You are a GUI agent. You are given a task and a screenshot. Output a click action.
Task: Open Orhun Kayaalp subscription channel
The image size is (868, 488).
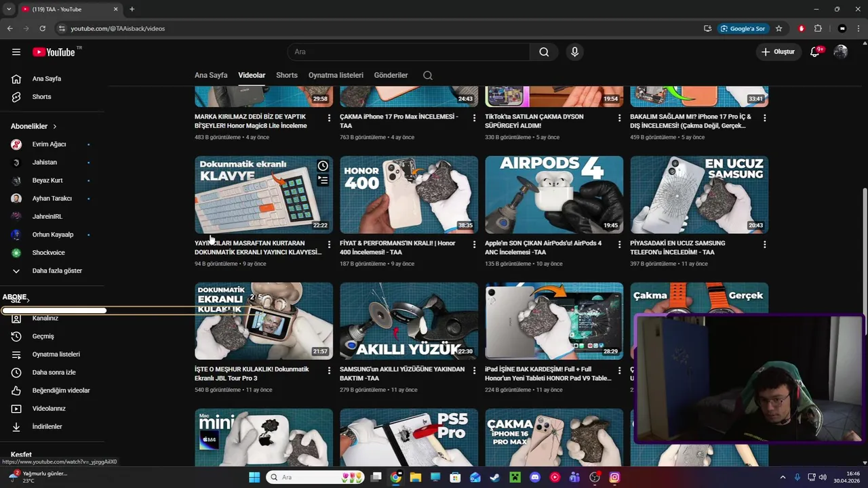[x=53, y=235]
